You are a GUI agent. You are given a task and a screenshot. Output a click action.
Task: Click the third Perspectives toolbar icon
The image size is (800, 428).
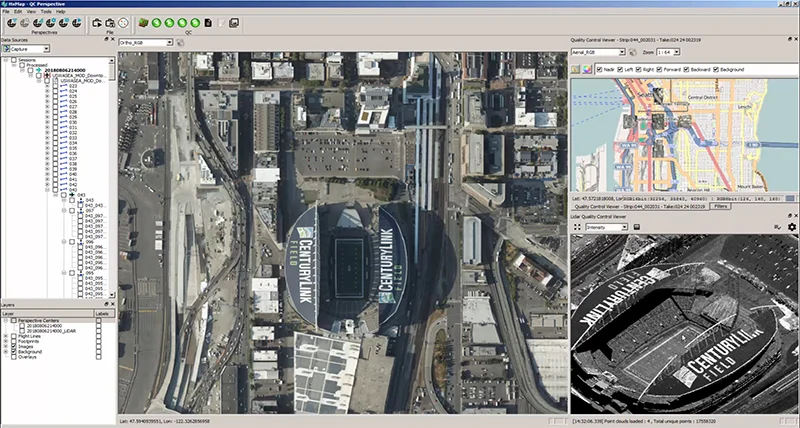click(x=38, y=23)
